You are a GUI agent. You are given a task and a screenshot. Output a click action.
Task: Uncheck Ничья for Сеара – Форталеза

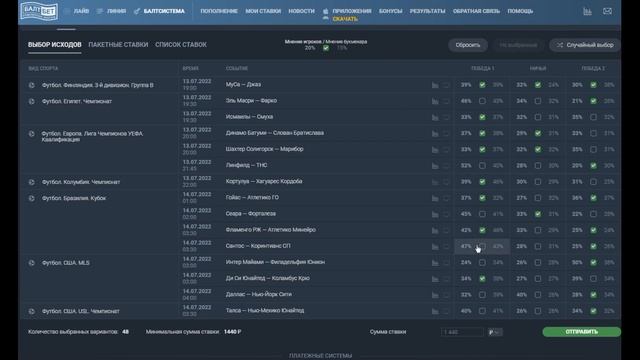(x=538, y=214)
